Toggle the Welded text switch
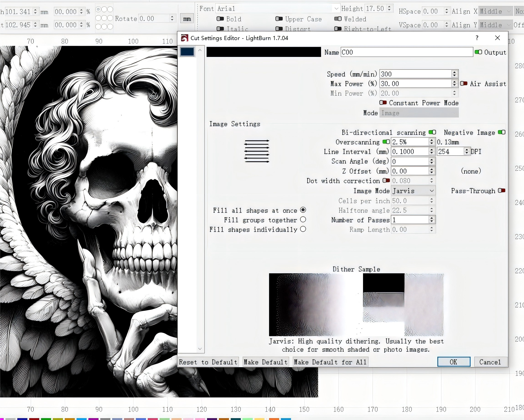Screen dimensions: 524x420 (x=338, y=19)
